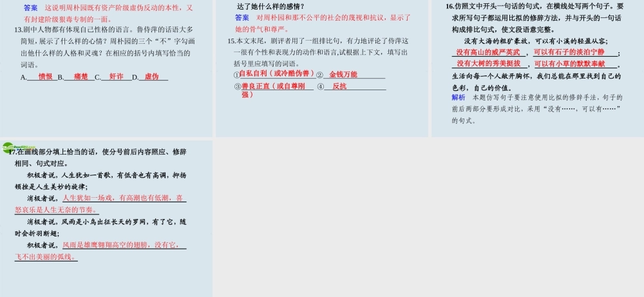Viewport: 644px width, 297px height.
Task: Select the answer 反抗 after ④
Action: [339, 86]
